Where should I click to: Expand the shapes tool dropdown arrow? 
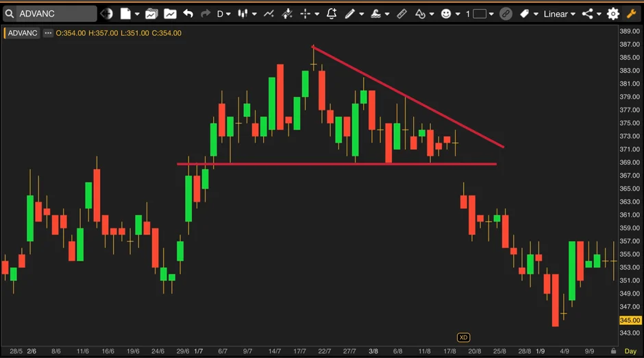click(x=432, y=14)
